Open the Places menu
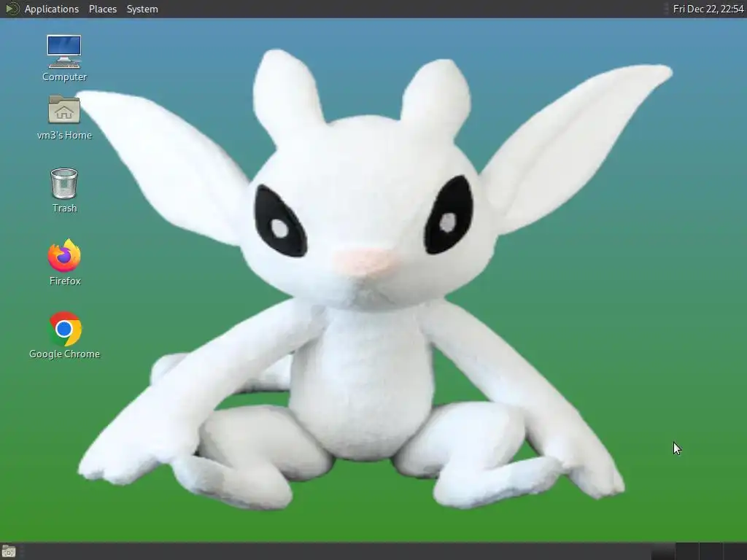The image size is (747, 560). [102, 9]
